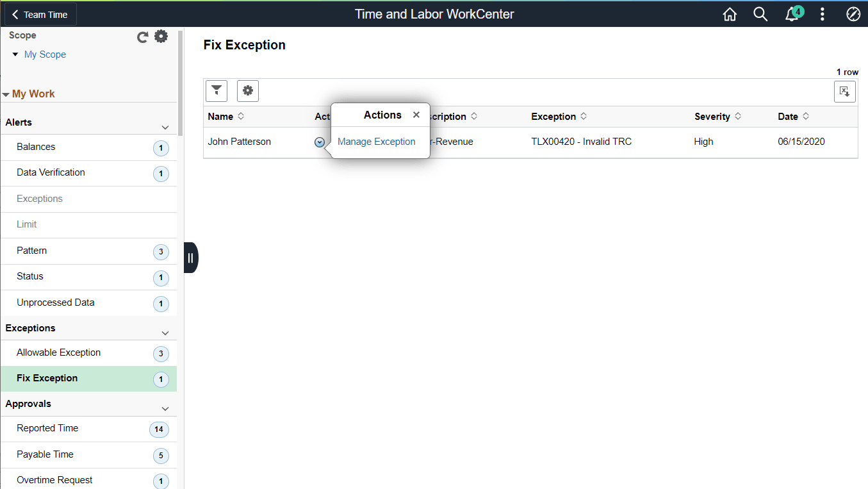Open the search from the header
Image resolution: width=868 pixels, height=489 pixels.
(x=760, y=13)
